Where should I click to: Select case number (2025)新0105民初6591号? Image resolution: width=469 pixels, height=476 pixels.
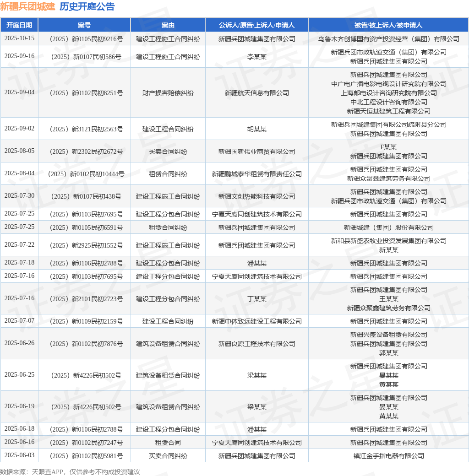(86, 227)
